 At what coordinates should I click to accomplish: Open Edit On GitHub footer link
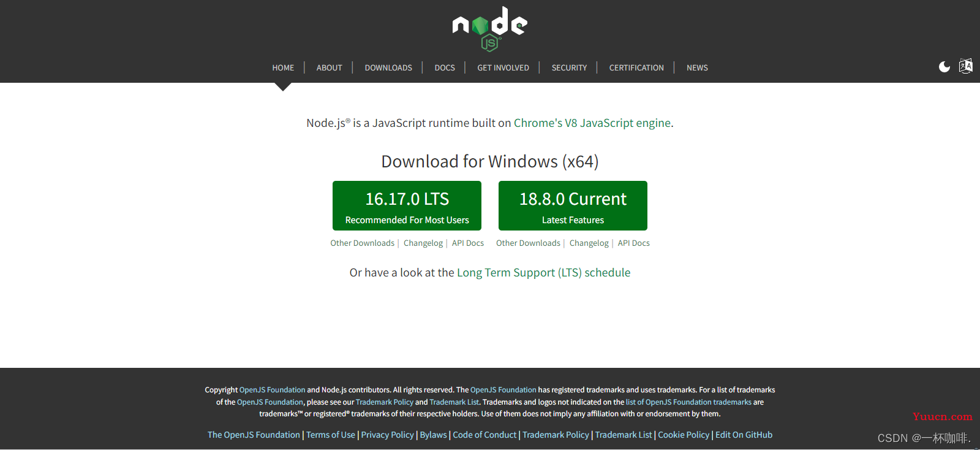click(744, 435)
